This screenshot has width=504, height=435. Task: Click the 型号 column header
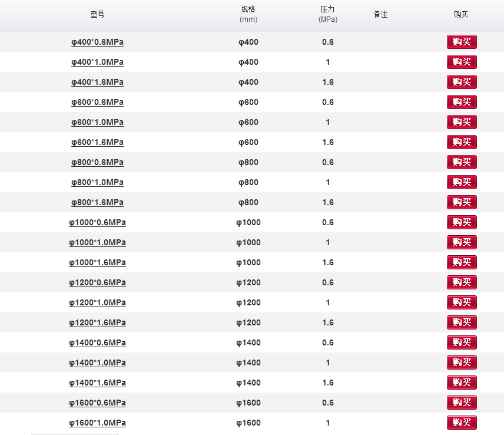coord(97,15)
